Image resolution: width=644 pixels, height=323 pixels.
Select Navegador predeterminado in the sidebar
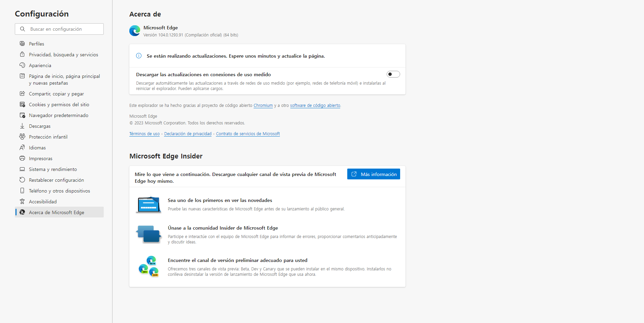click(x=59, y=115)
